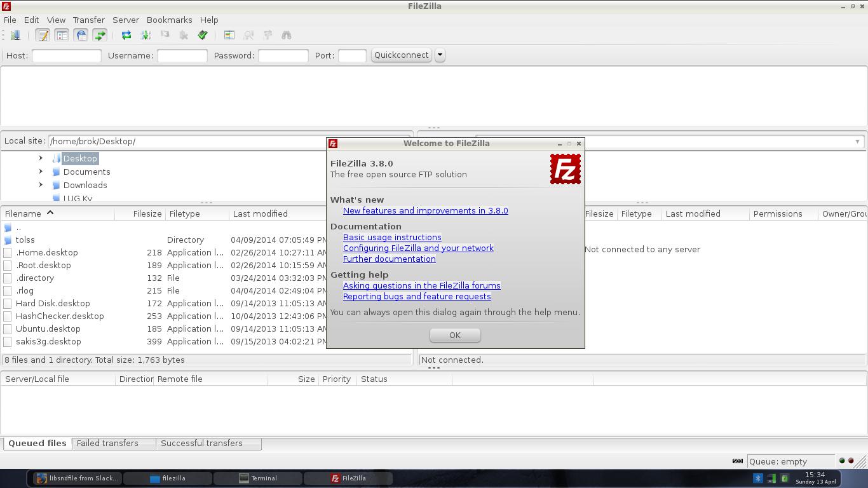The image size is (868, 488).
Task: Toggle the transfer queue display
Action: click(x=100, y=35)
